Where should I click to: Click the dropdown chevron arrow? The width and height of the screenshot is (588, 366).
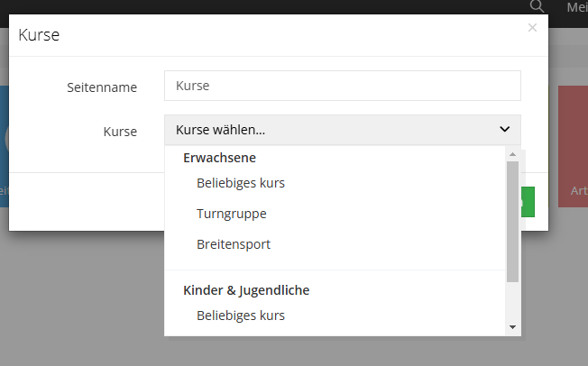505,130
